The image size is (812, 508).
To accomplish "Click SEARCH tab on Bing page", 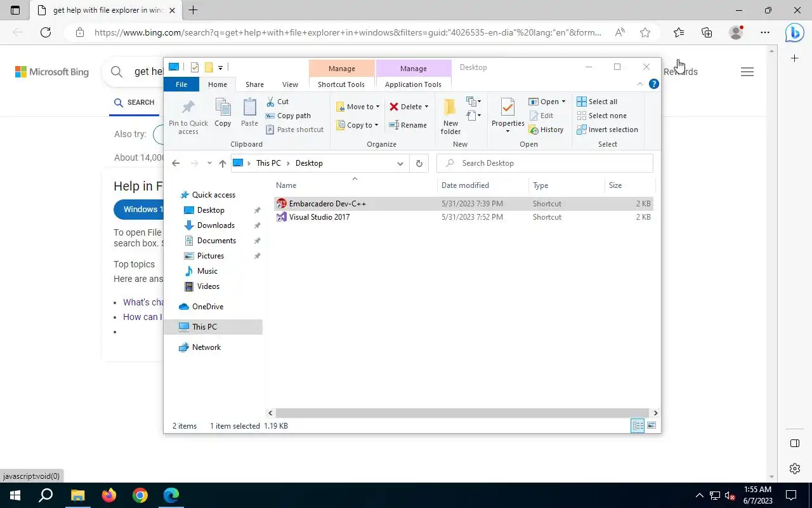I will tap(134, 102).
